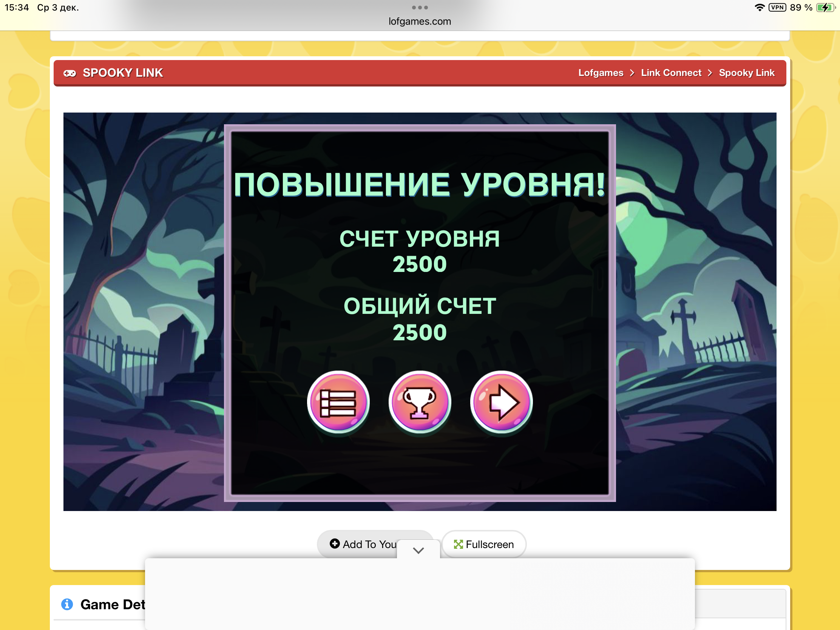The height and width of the screenshot is (630, 840).
Task: Click the Game Details section heading
Action: (113, 604)
